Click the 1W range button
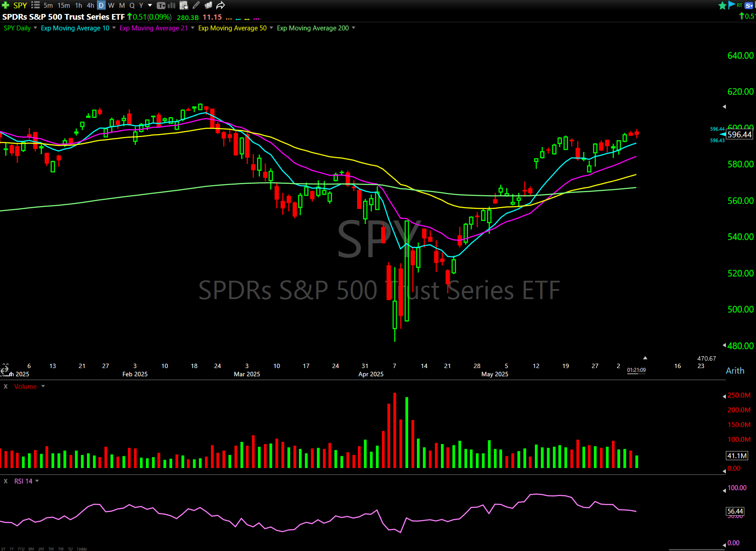 point(61,549)
